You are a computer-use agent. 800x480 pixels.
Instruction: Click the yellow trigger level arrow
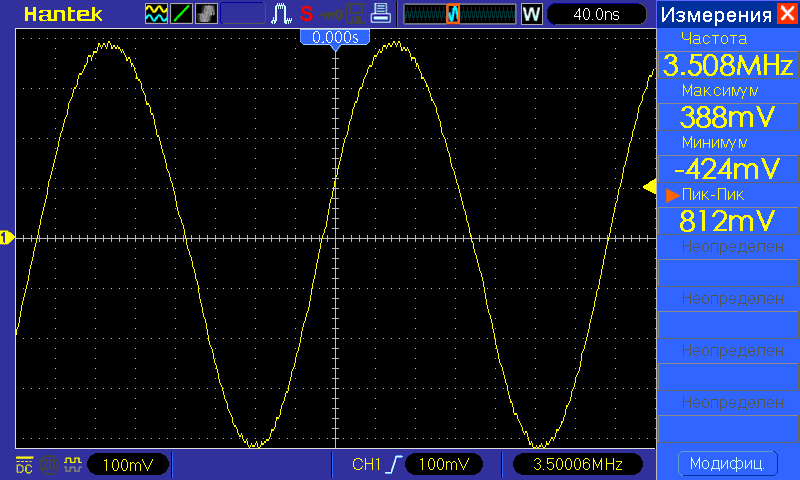tap(648, 187)
